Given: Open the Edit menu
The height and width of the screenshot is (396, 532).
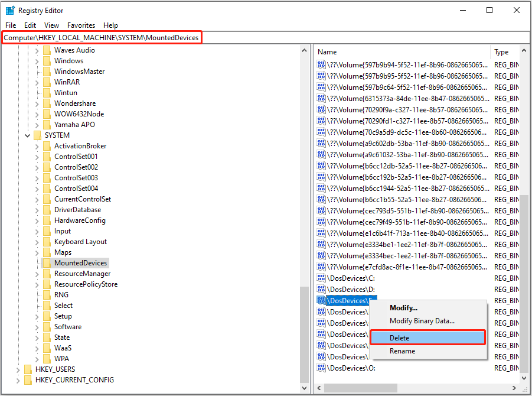Looking at the screenshot, I should (30, 25).
